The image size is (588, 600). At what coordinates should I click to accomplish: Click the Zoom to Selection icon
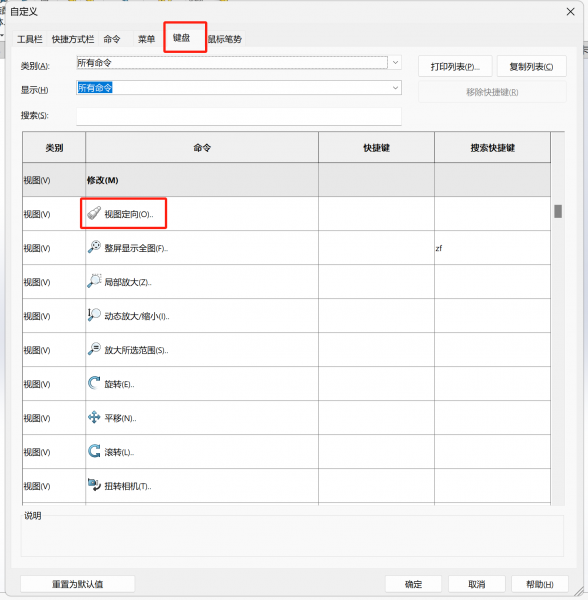click(94, 349)
